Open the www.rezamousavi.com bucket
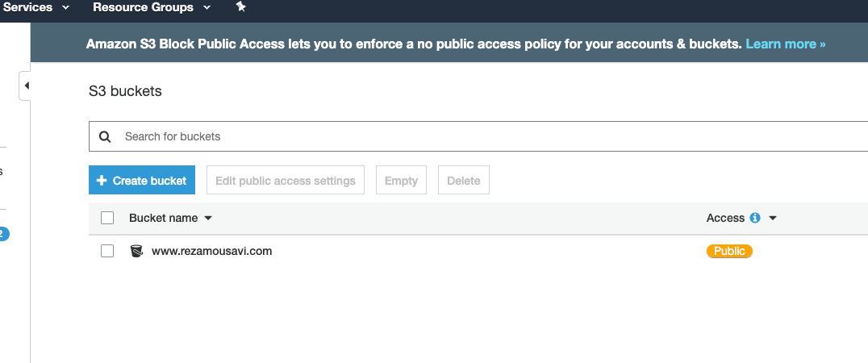The width and height of the screenshot is (868, 363). point(212,251)
